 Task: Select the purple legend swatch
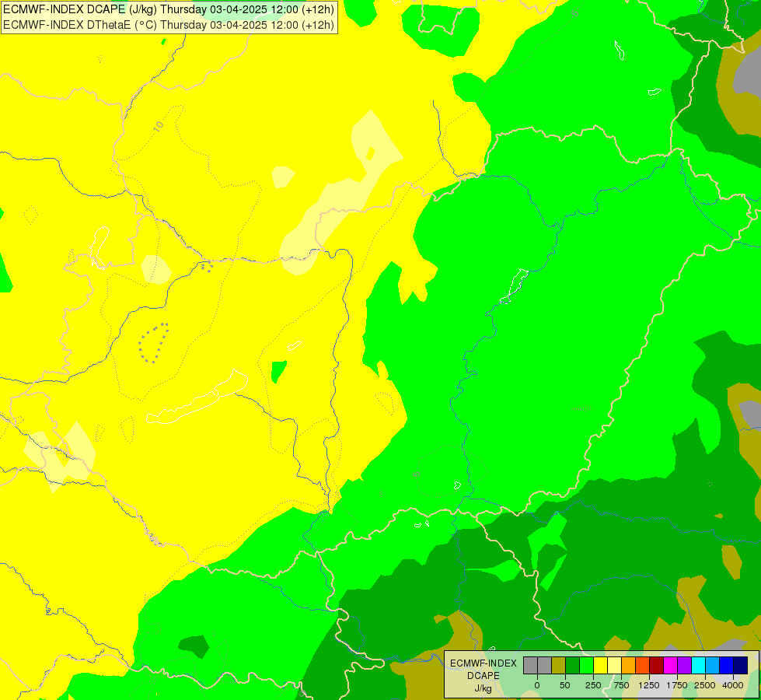click(x=685, y=666)
